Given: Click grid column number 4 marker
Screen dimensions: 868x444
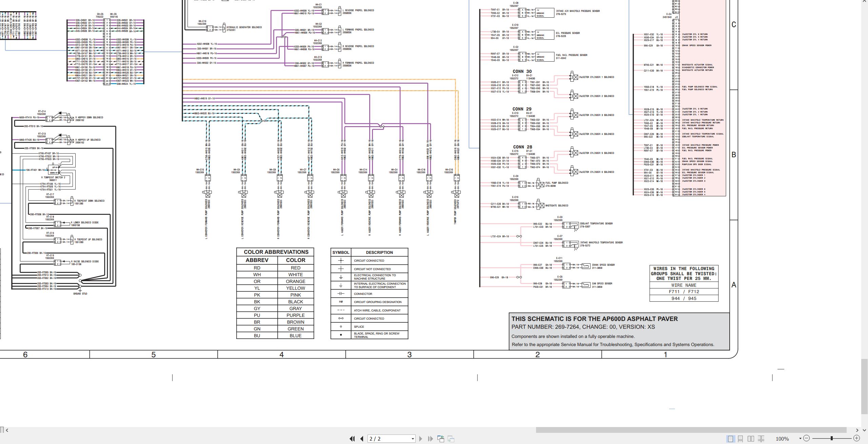Looking at the screenshot, I should [x=281, y=355].
